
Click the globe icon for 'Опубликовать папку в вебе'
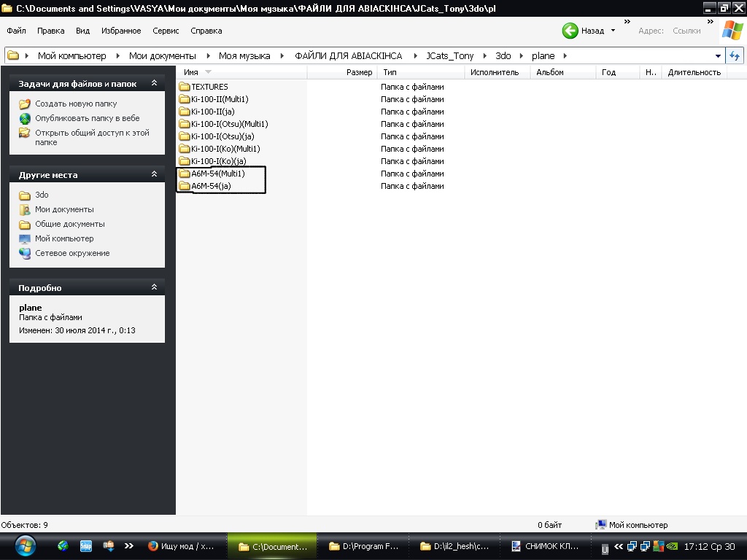pos(25,119)
